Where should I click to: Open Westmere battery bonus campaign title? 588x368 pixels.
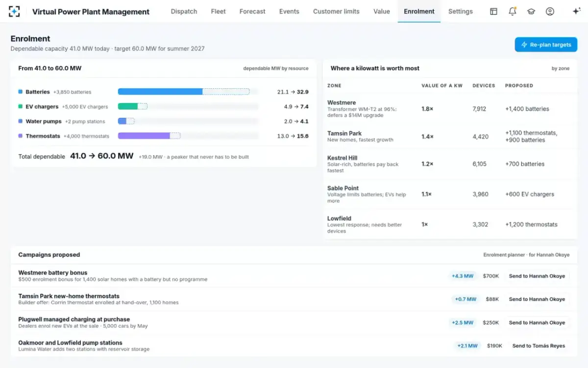click(53, 273)
